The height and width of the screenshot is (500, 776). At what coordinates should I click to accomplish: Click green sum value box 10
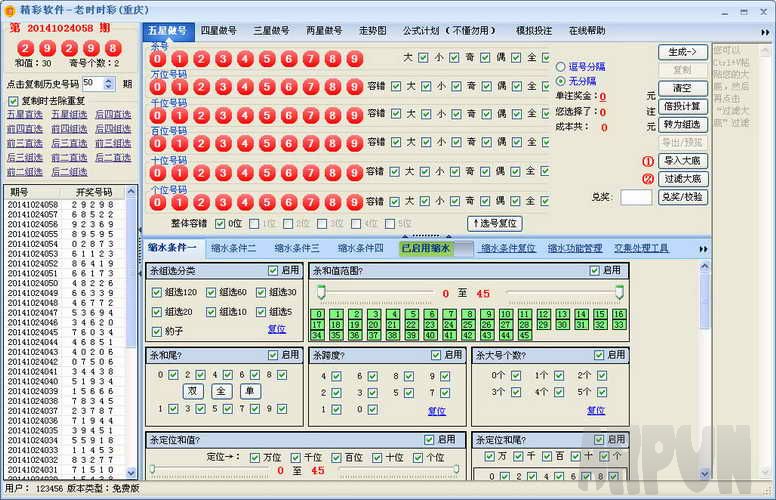click(x=506, y=314)
